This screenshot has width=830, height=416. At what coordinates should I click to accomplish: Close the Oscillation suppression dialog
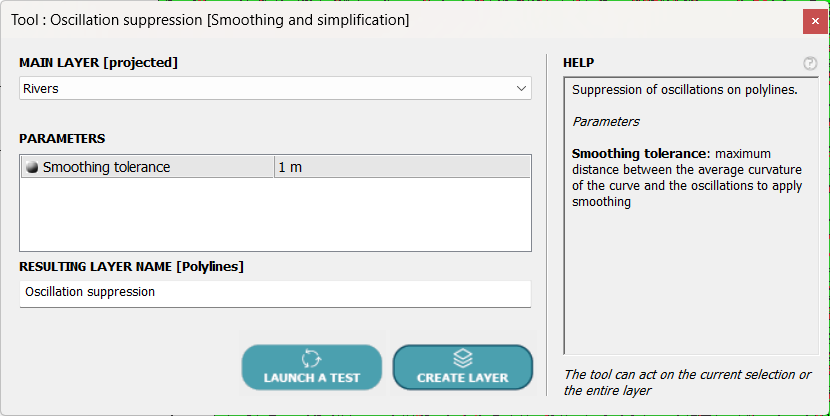click(815, 20)
